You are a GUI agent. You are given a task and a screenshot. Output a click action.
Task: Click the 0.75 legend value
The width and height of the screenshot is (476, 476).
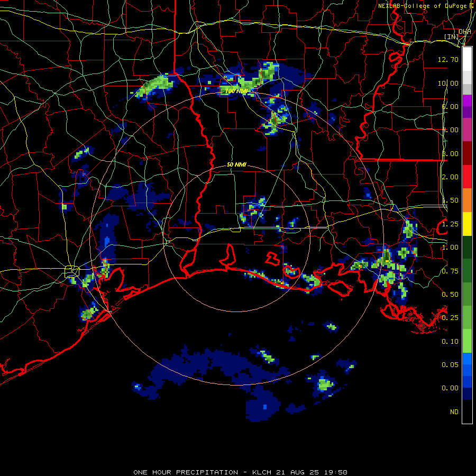[450, 271]
